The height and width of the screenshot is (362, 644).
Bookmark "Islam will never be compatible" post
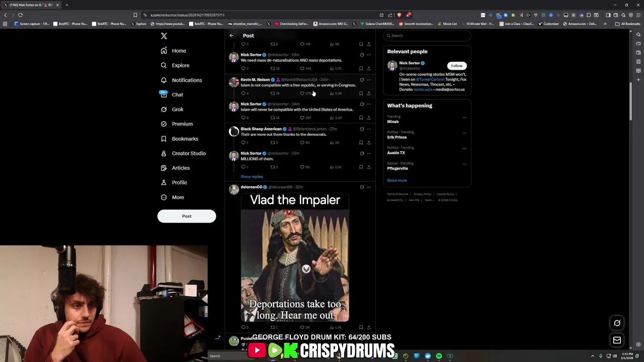point(361,118)
